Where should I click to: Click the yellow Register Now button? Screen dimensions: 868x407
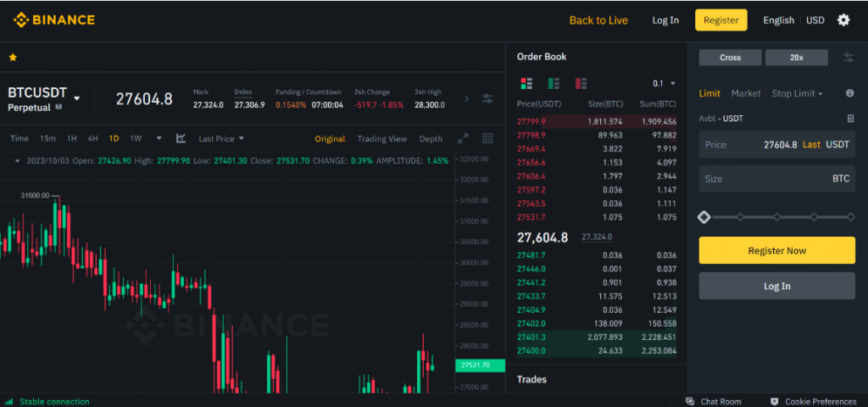[776, 250]
